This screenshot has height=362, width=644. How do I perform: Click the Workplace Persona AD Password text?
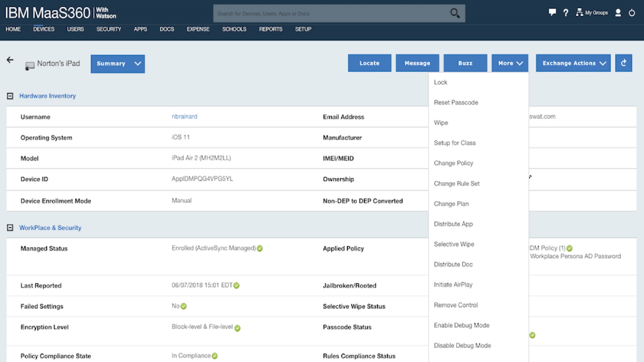coord(575,256)
